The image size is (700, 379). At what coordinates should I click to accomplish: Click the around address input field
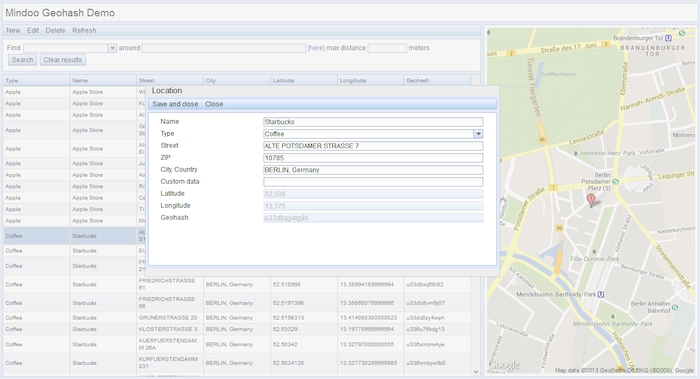[224, 48]
